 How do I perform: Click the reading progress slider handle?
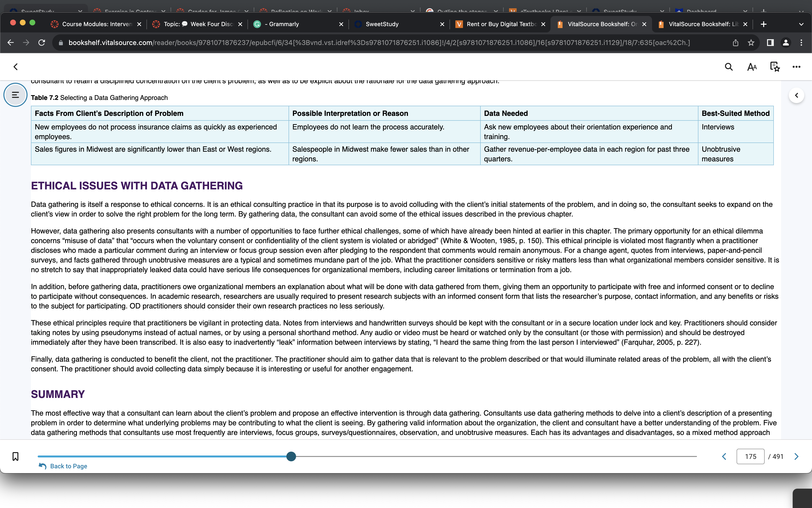(x=291, y=456)
